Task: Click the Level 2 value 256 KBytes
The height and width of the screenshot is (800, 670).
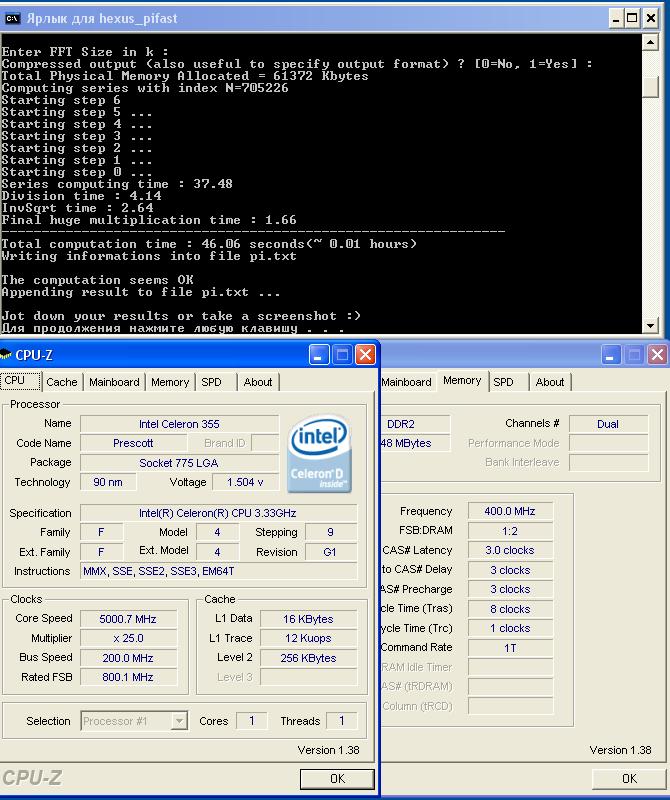Action: tap(308, 658)
